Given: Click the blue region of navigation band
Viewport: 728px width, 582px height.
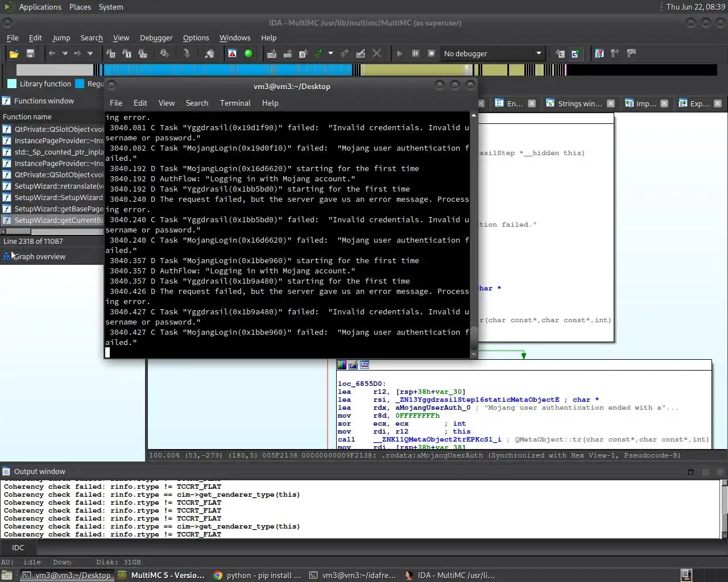Looking at the screenshot, I should pyautogui.click(x=227, y=70).
